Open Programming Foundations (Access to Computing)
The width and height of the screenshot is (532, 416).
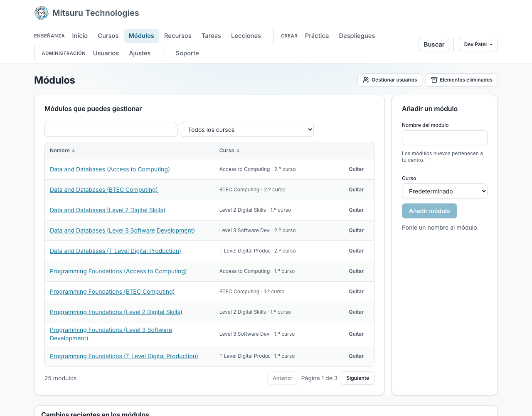pos(118,271)
